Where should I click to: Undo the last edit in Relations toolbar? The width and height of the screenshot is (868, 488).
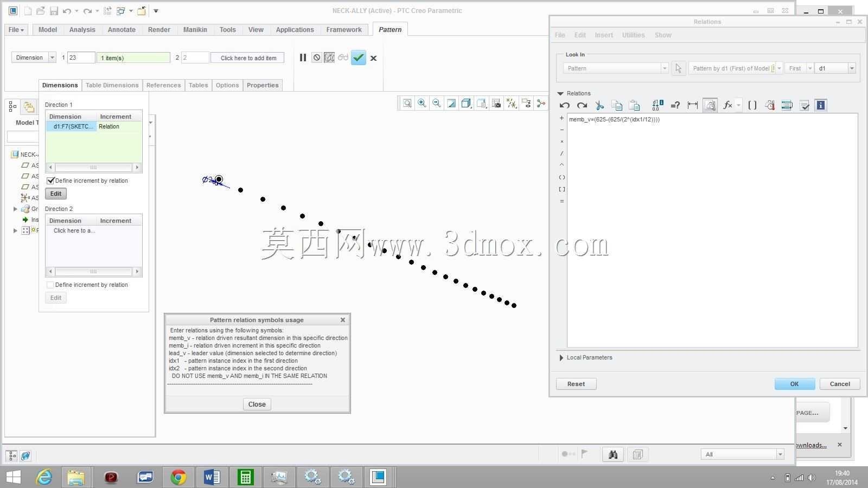[565, 105]
